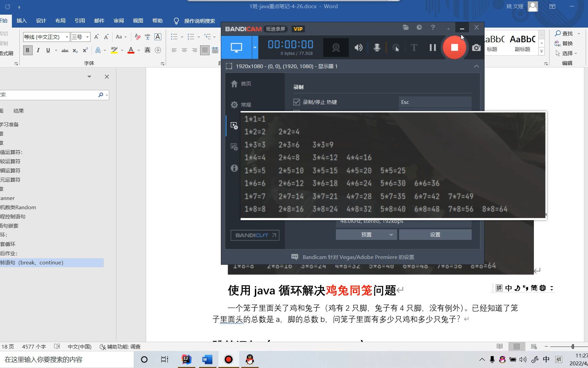
Task: Click 替换 replace button
Action: tap(564, 43)
